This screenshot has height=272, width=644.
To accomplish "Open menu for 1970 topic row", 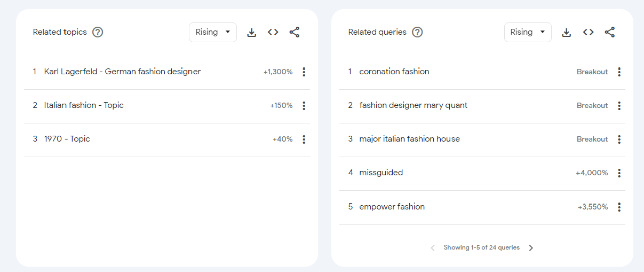I will (x=304, y=139).
